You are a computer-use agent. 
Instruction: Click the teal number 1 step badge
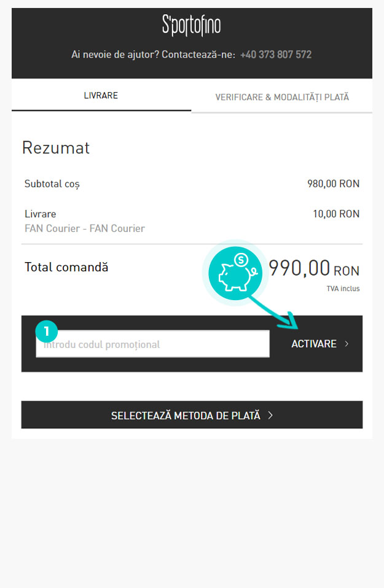[47, 331]
